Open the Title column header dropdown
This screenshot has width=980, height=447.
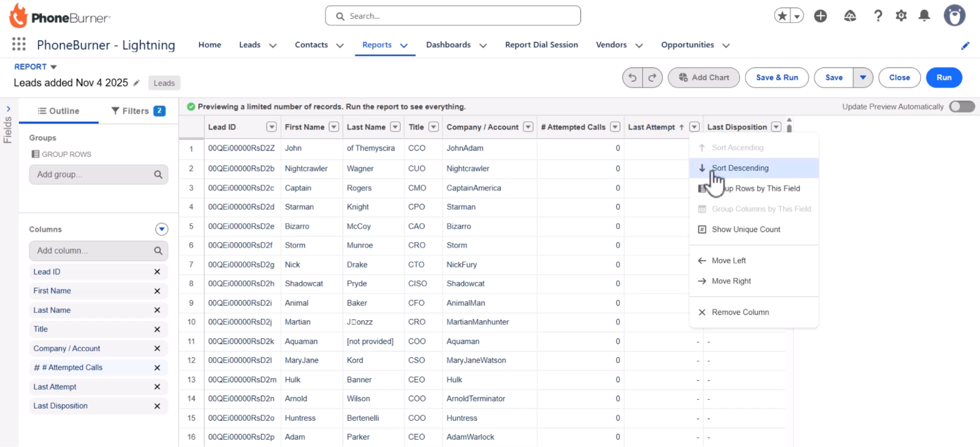(433, 126)
